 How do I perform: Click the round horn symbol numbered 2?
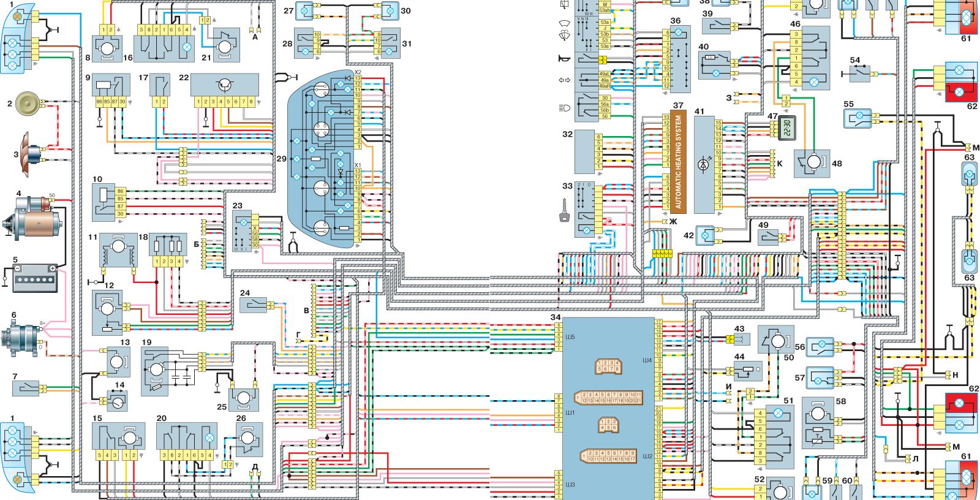click(x=27, y=103)
